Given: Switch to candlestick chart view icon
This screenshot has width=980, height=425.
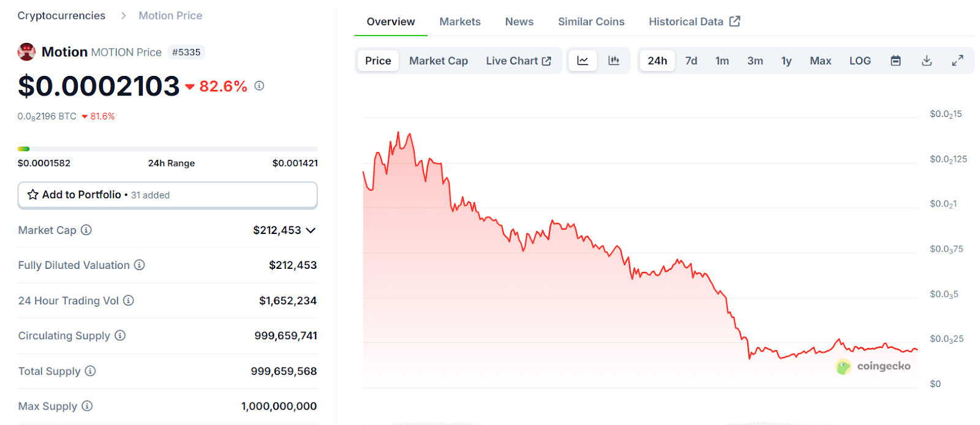Looking at the screenshot, I should coord(614,61).
